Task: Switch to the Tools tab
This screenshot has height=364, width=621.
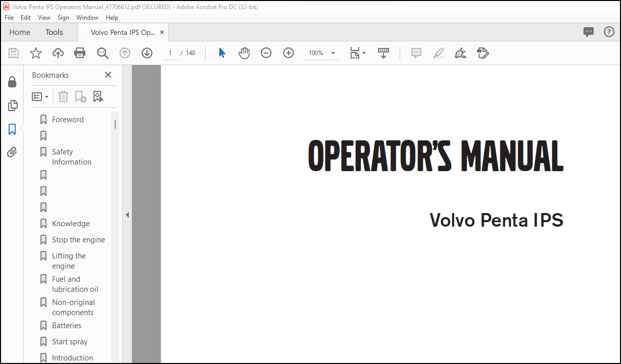Action: pyautogui.click(x=54, y=32)
